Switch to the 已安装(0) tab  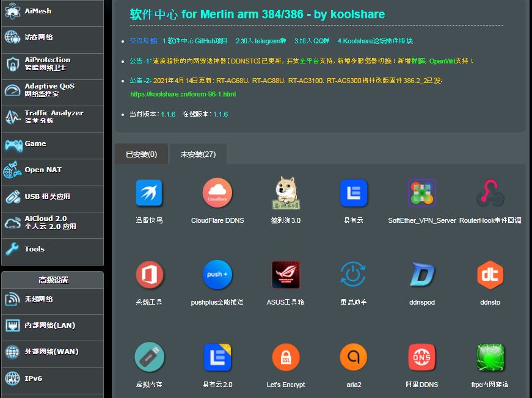tap(142, 154)
